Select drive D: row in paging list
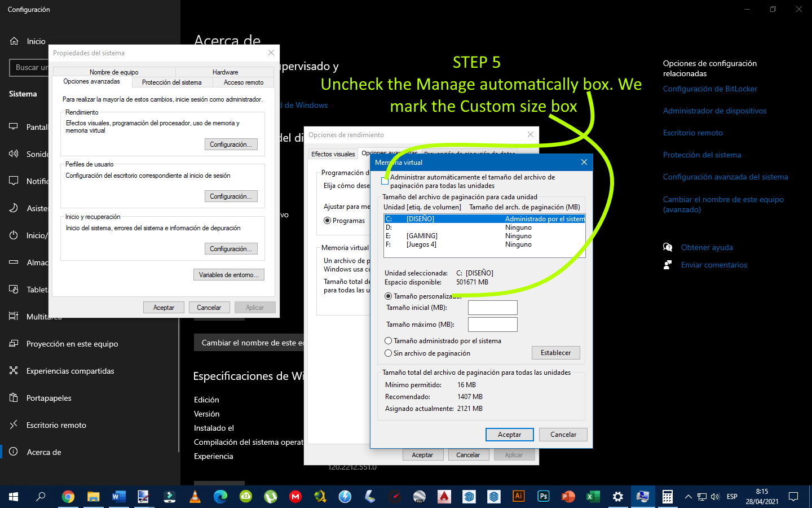The image size is (812, 508). point(484,227)
